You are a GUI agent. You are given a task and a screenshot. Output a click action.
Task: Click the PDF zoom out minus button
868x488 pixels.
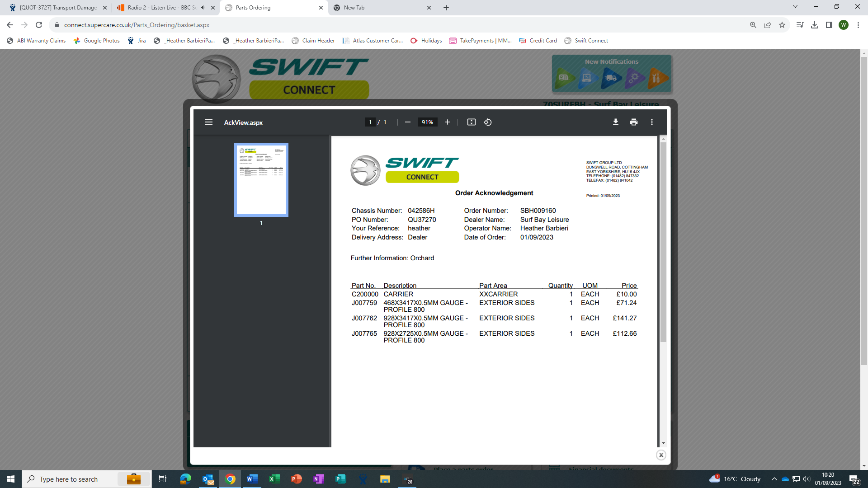pos(407,122)
